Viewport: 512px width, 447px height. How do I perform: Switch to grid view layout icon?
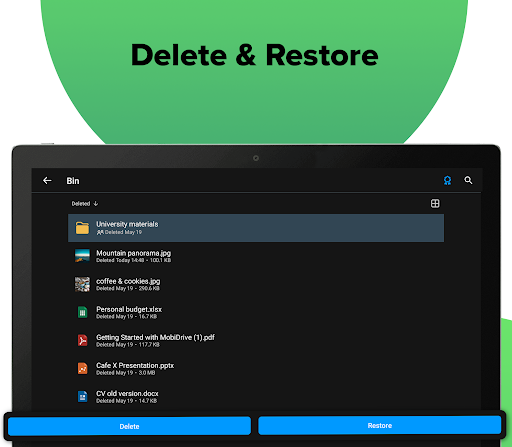pos(435,203)
